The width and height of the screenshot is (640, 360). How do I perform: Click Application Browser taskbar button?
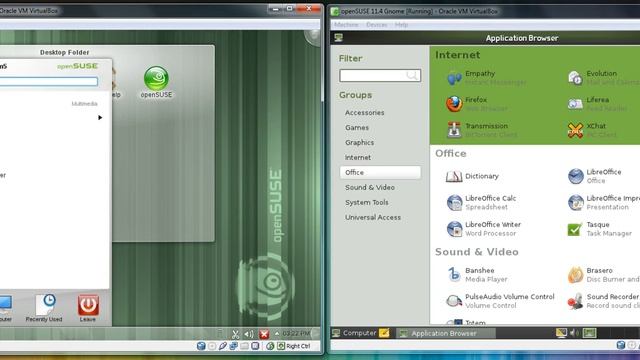[x=445, y=333]
